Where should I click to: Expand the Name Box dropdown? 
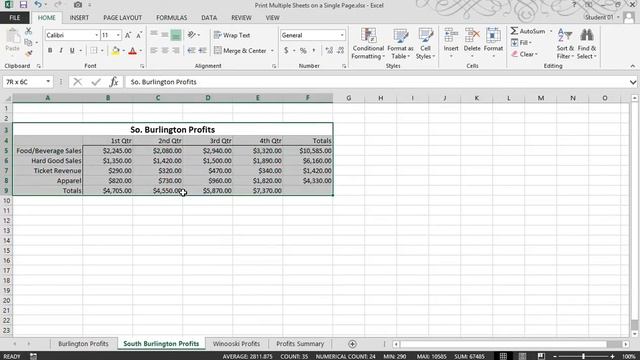tap(48, 82)
